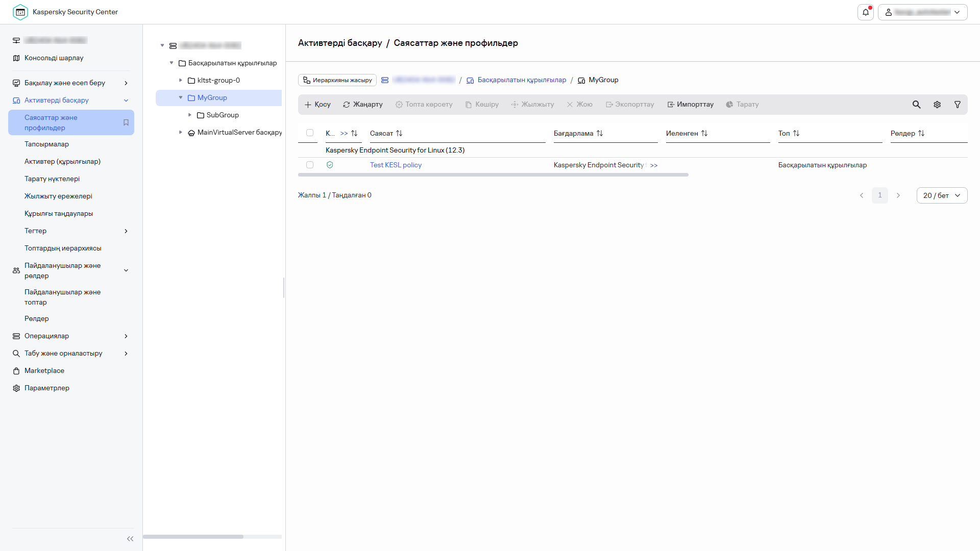Click the policy status shield icon
Image resolution: width=980 pixels, height=551 pixels.
pyautogui.click(x=330, y=165)
